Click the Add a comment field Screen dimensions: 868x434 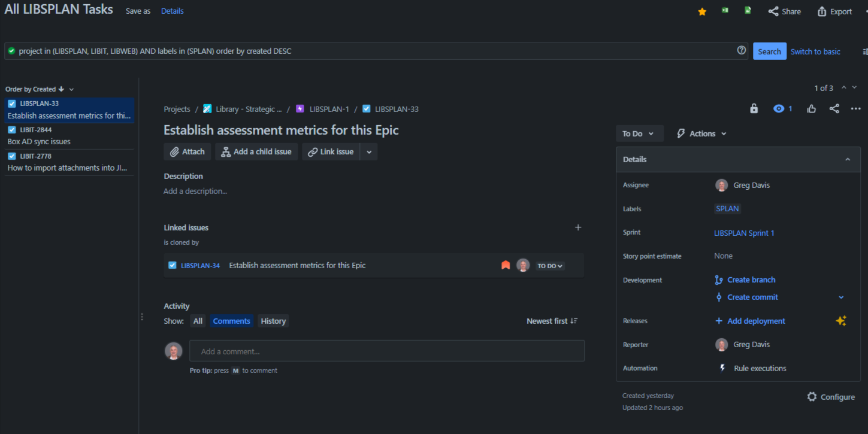[x=386, y=350]
